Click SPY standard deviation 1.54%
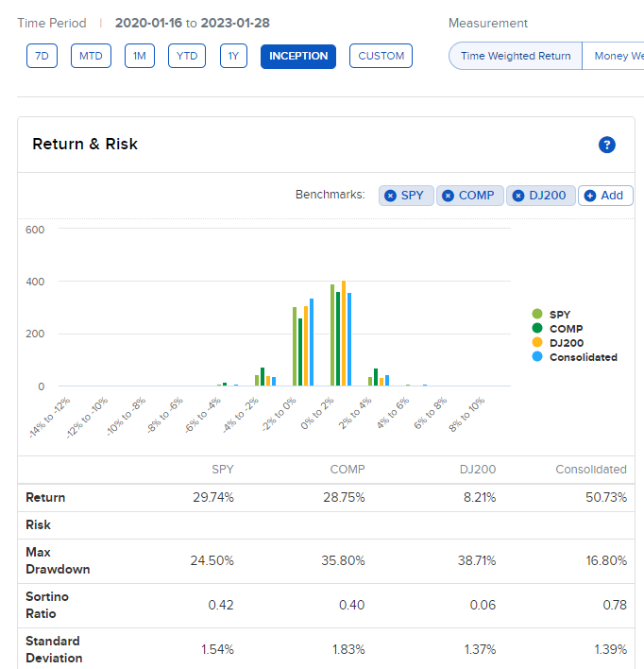Viewport: 644px width, 669px height. (217, 649)
